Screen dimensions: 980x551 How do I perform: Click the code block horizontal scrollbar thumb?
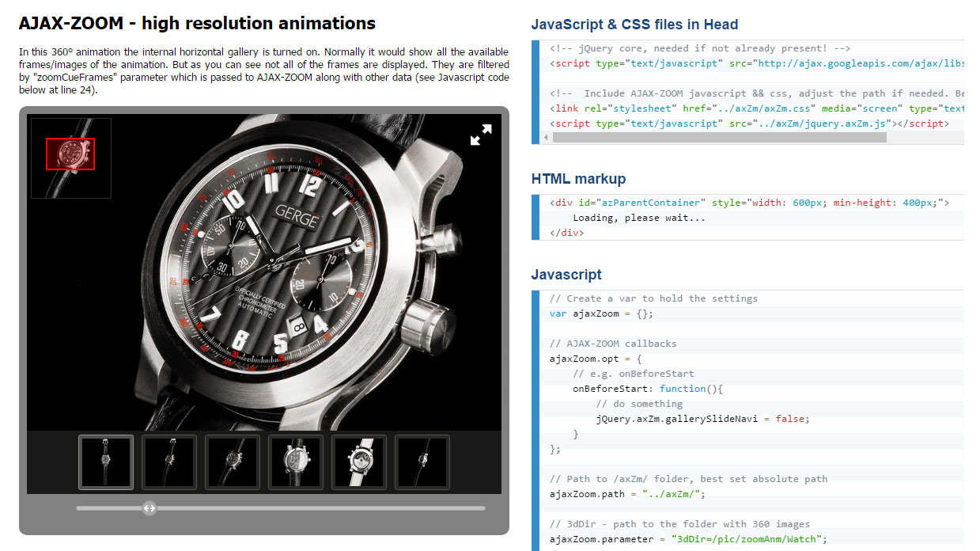coord(720,138)
